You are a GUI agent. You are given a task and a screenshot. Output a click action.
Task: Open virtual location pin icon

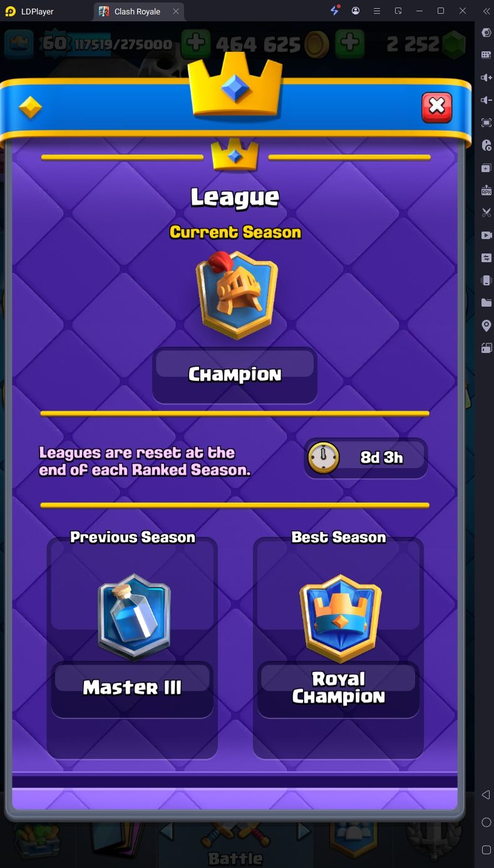tap(486, 325)
